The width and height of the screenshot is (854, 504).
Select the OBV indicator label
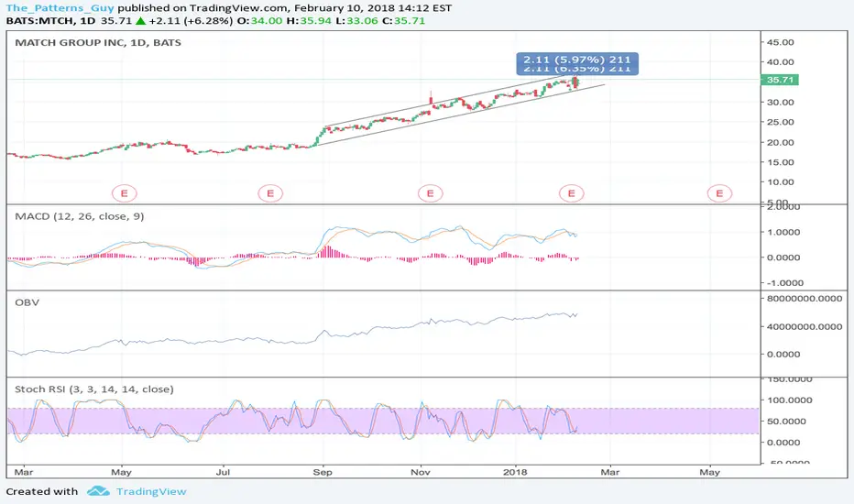[27, 302]
